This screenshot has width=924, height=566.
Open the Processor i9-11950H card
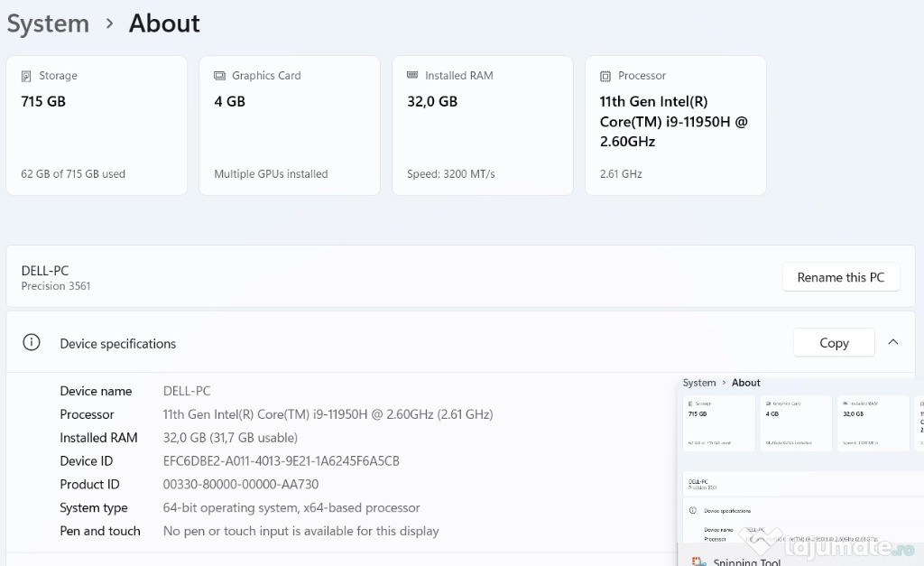coord(675,125)
